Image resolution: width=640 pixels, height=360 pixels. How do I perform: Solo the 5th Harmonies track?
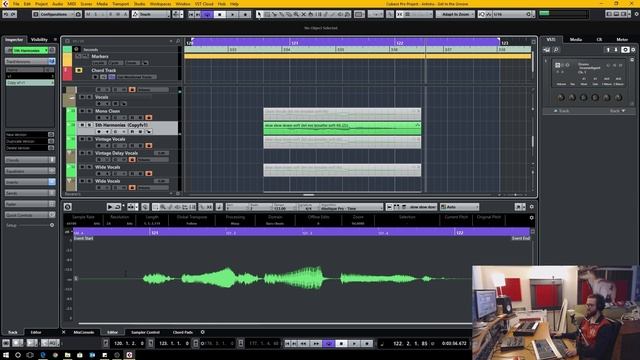(89, 125)
